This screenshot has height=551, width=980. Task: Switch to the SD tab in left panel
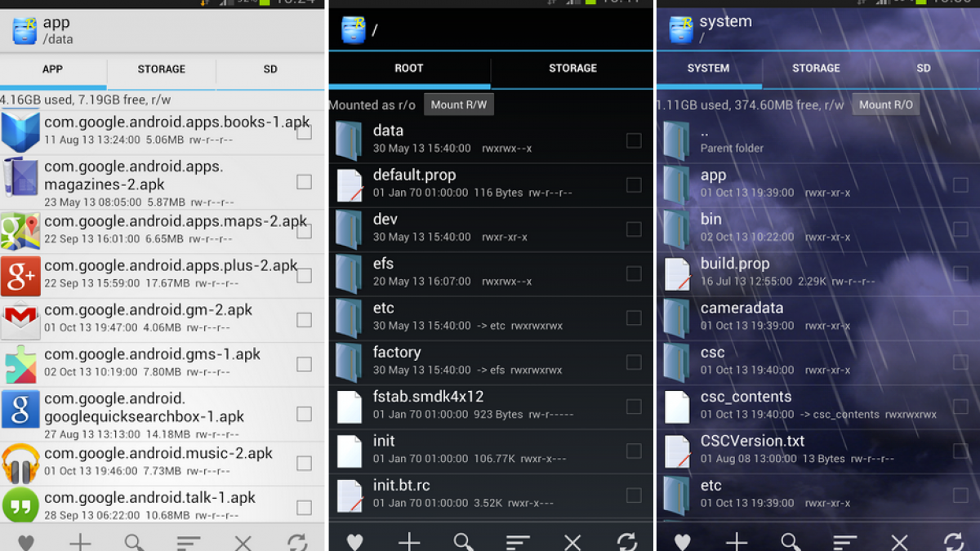(270, 69)
